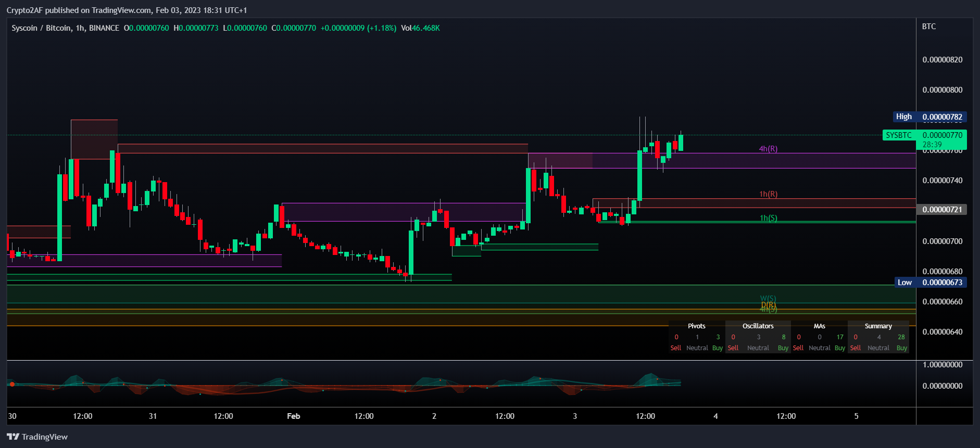Screen dimensions: 980x448
Task: Click the Low 0.00000673 price tag
Action: coord(931,282)
